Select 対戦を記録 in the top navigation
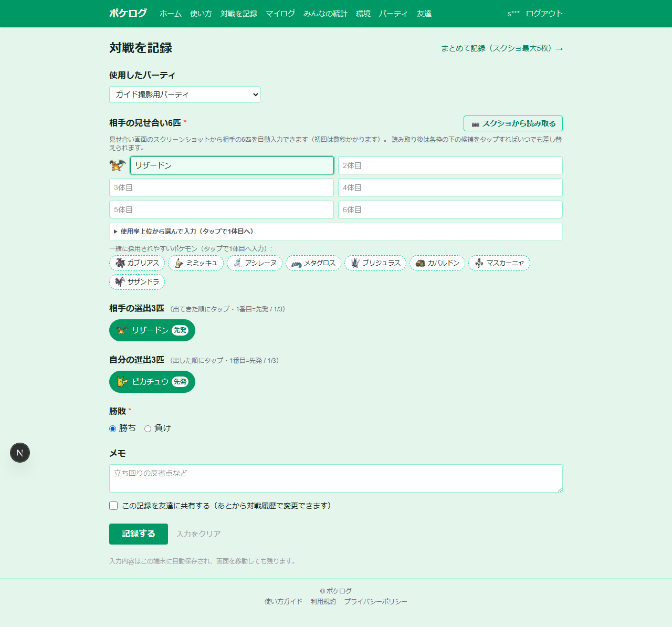 pos(239,14)
